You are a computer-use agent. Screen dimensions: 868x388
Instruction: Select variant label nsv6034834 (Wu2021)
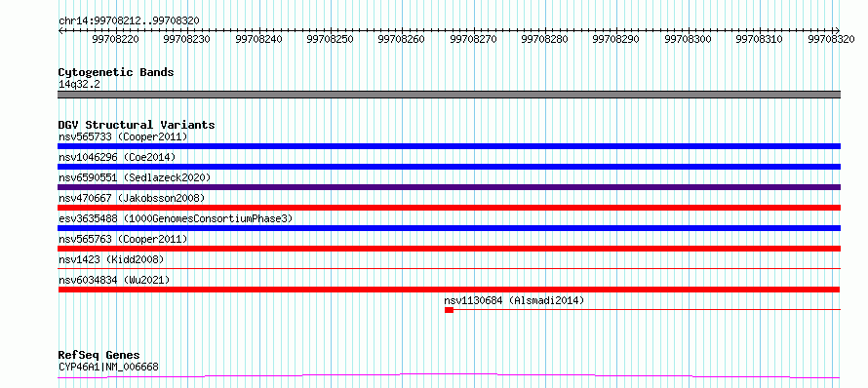click(114, 280)
